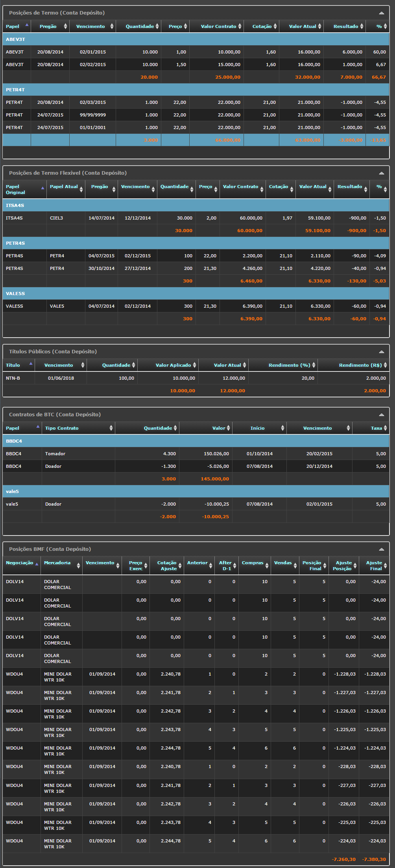Collapse the Contratos de BTC panel

pyautogui.click(x=381, y=415)
